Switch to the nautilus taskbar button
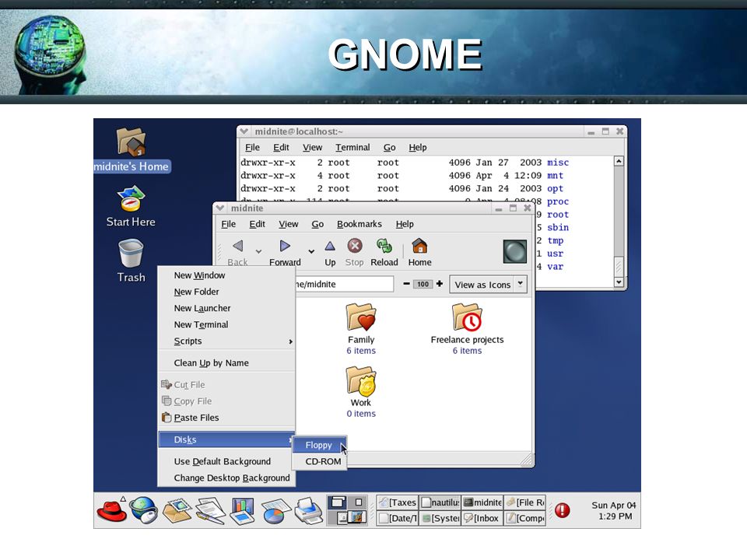Image resolution: width=747 pixels, height=560 pixels. tap(440, 502)
